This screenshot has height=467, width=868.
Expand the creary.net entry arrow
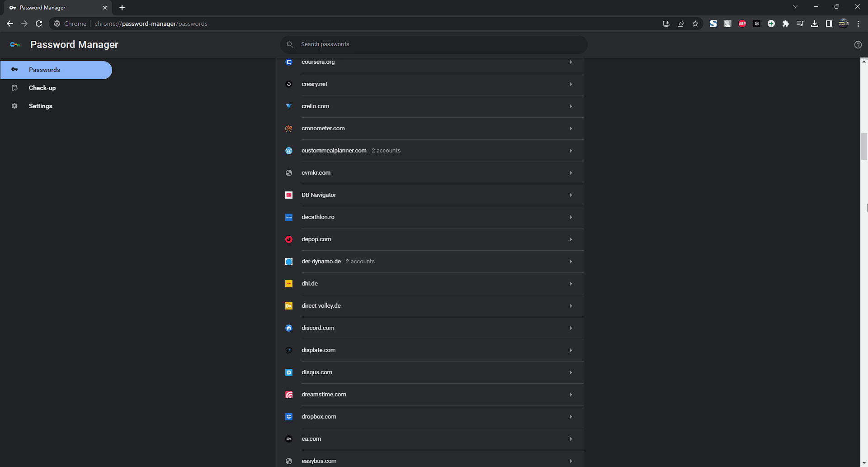click(571, 84)
